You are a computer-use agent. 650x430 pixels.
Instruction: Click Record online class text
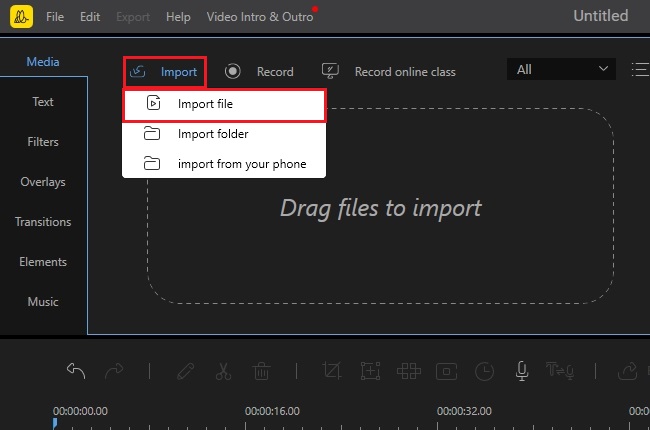pyautogui.click(x=405, y=72)
